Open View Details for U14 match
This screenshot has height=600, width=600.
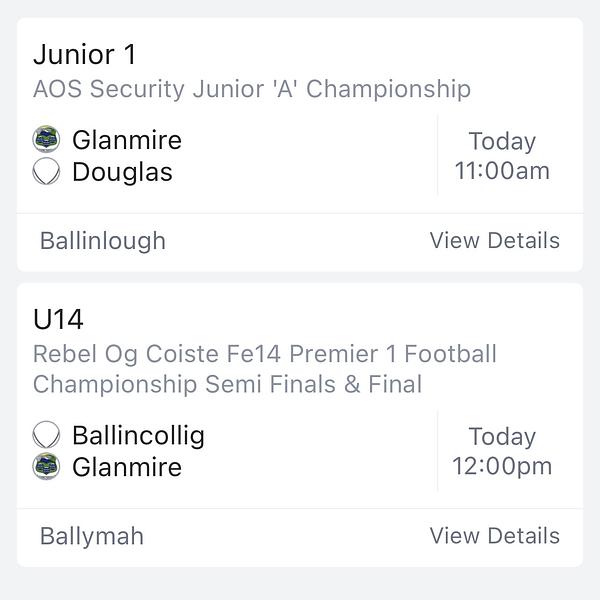pyautogui.click(x=494, y=536)
